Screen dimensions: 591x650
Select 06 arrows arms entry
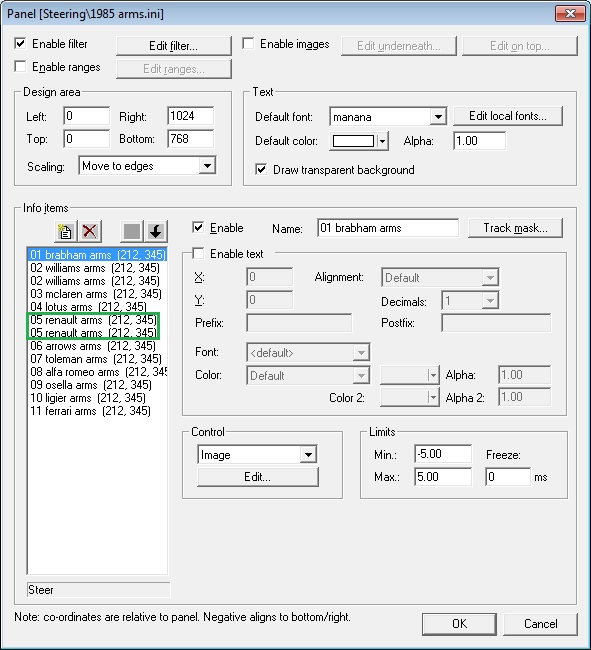[x=97, y=346]
